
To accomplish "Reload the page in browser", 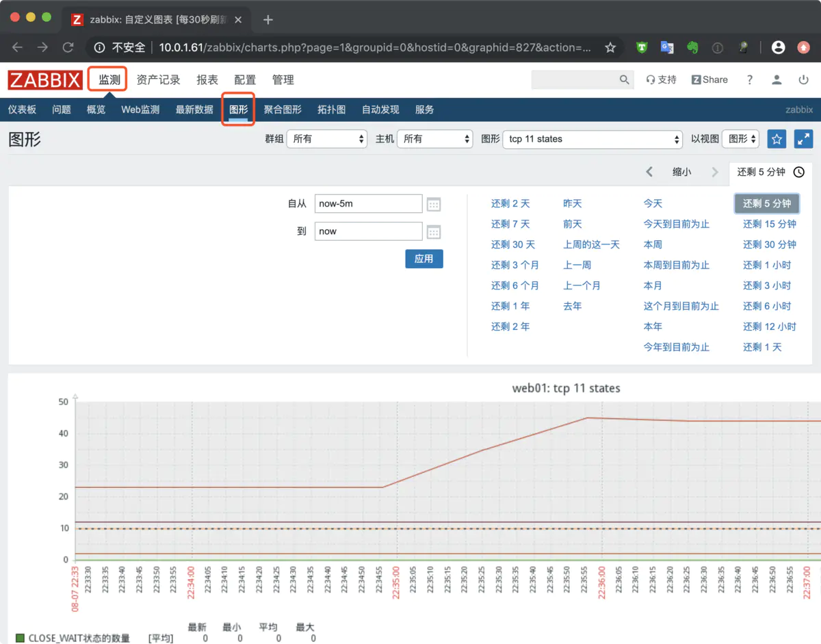I will pyautogui.click(x=68, y=47).
